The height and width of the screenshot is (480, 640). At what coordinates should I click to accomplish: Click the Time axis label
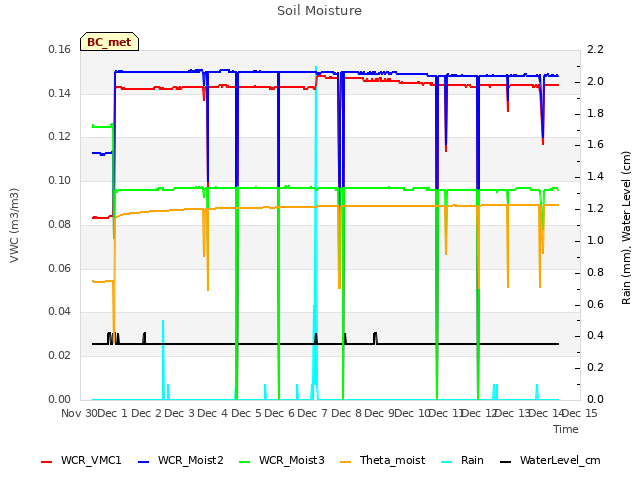click(x=566, y=429)
